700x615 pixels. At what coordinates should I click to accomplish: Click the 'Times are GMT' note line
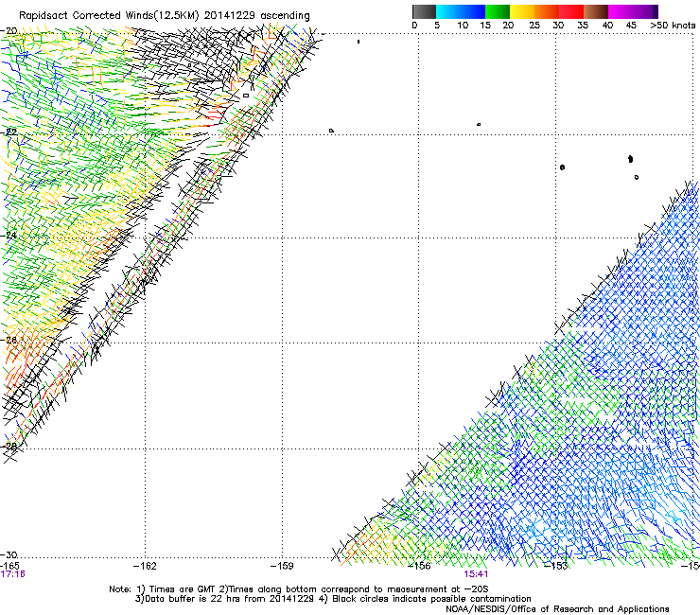coord(299,589)
